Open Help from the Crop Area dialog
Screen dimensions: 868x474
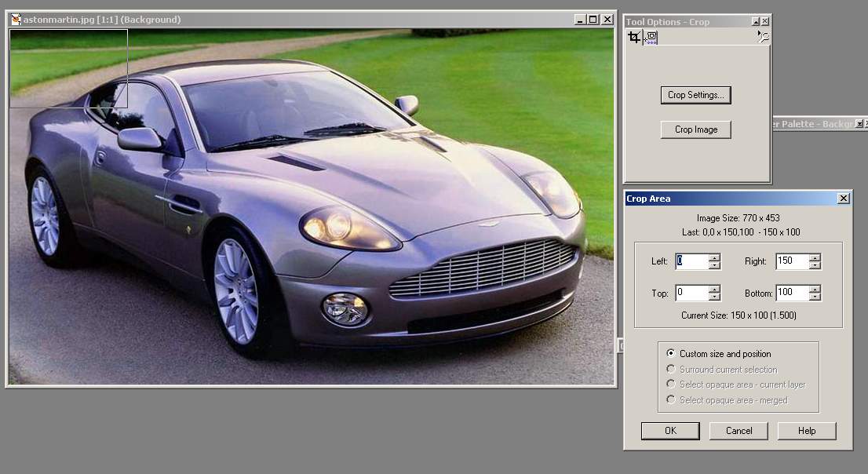pos(807,431)
